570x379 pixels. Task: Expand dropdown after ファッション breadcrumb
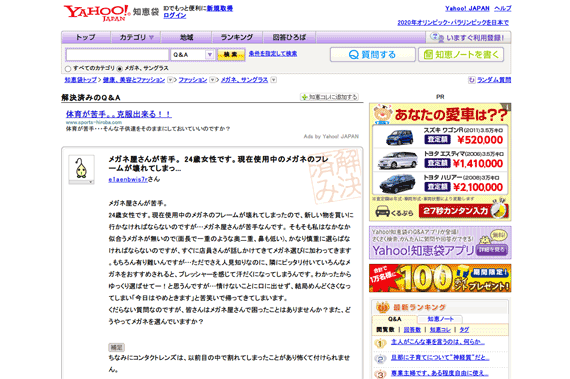coord(212,80)
